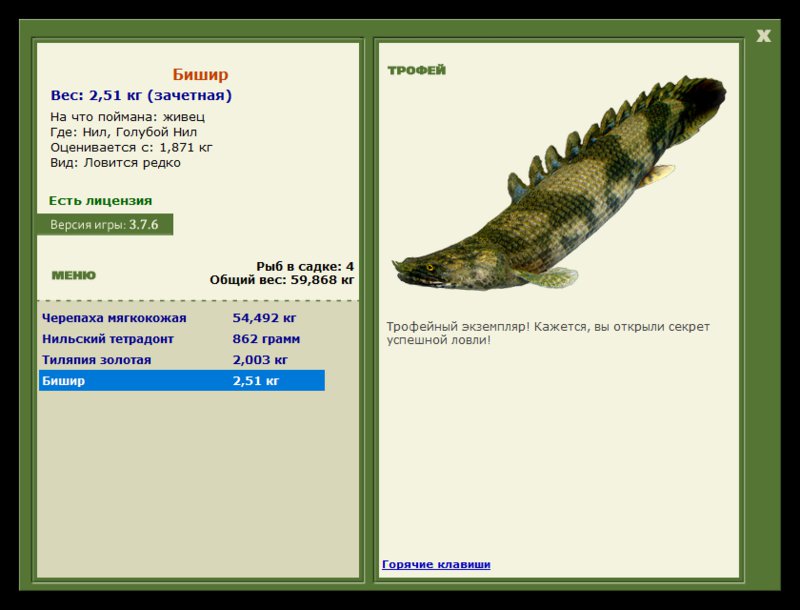Click the Общий вес: 59,868 кг text

pyautogui.click(x=282, y=279)
